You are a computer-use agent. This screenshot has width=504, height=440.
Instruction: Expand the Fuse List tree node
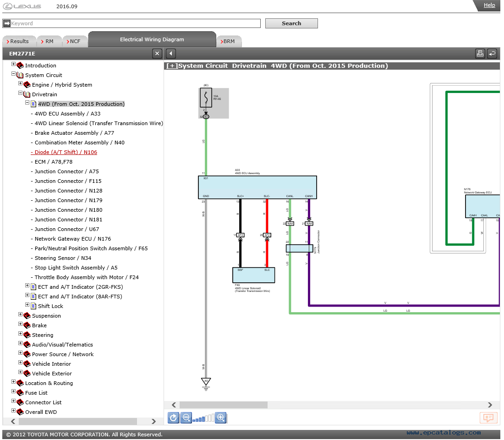click(13, 391)
